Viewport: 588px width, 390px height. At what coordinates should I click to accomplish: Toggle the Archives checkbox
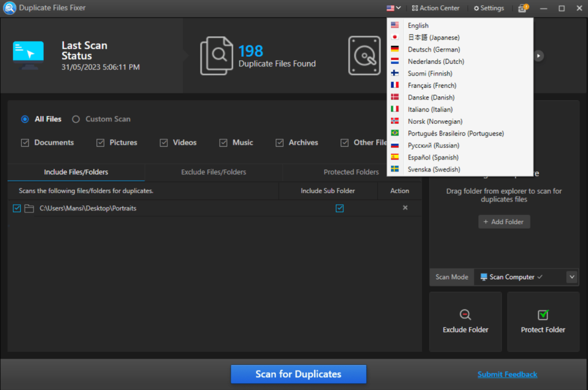(280, 143)
